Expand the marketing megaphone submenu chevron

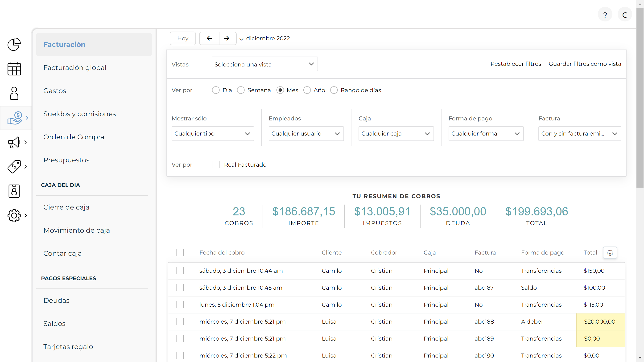25,142
